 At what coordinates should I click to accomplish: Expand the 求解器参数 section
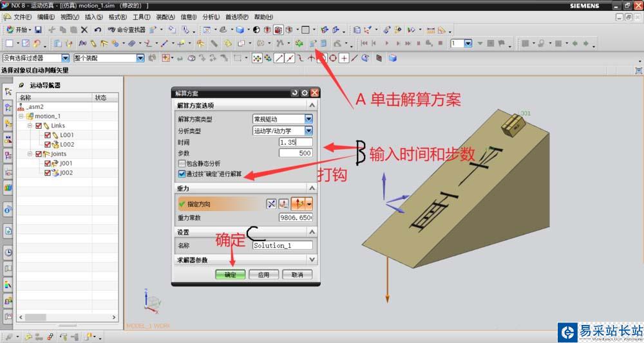coord(312,260)
